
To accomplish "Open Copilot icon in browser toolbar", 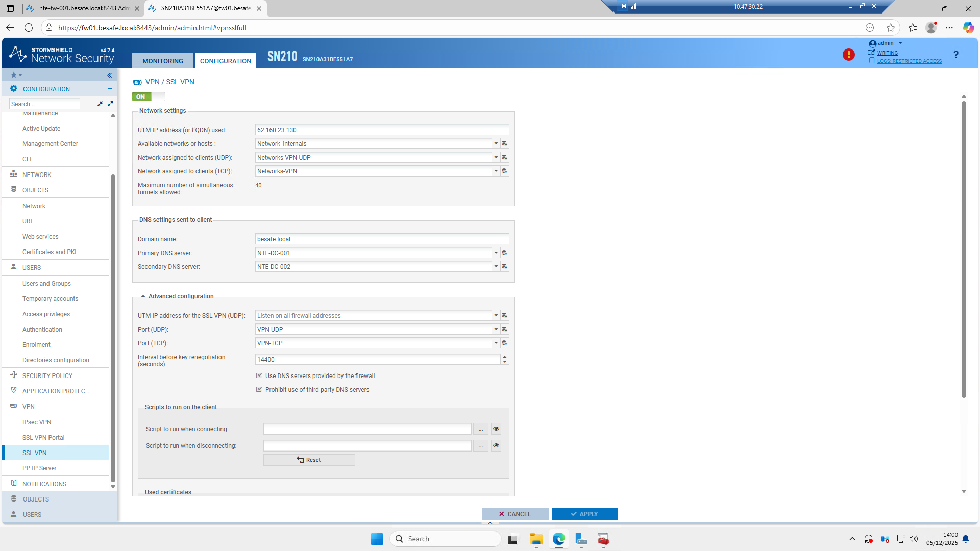I will tap(968, 28).
